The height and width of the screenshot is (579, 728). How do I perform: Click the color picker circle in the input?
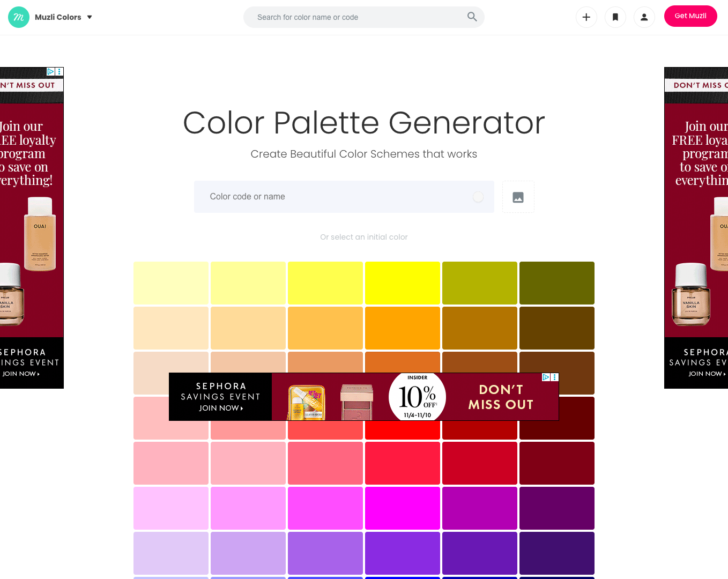tap(478, 197)
